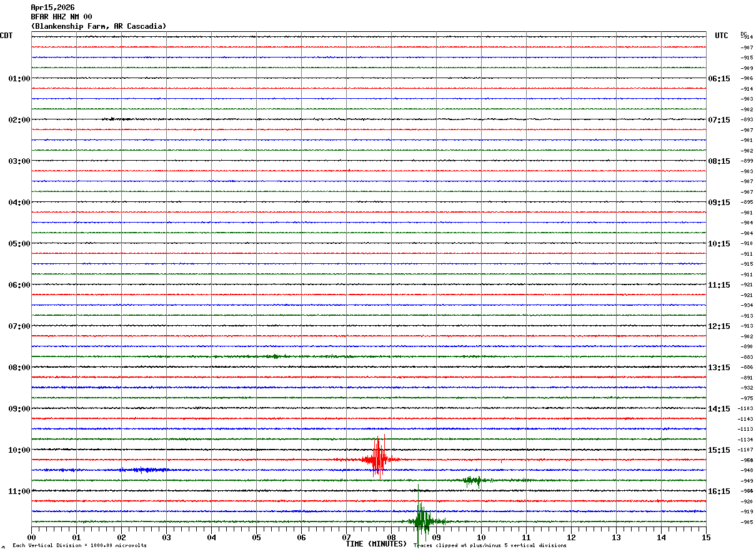The height and width of the screenshot is (554, 756).
Task: Click the 10 minute axis tick label
Action: [x=482, y=537]
